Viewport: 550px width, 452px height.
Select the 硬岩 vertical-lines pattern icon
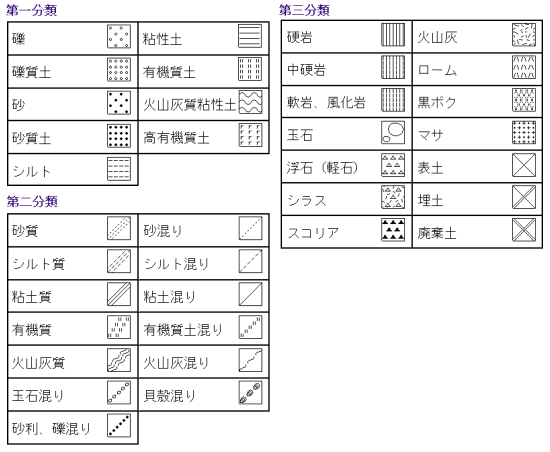393,34
